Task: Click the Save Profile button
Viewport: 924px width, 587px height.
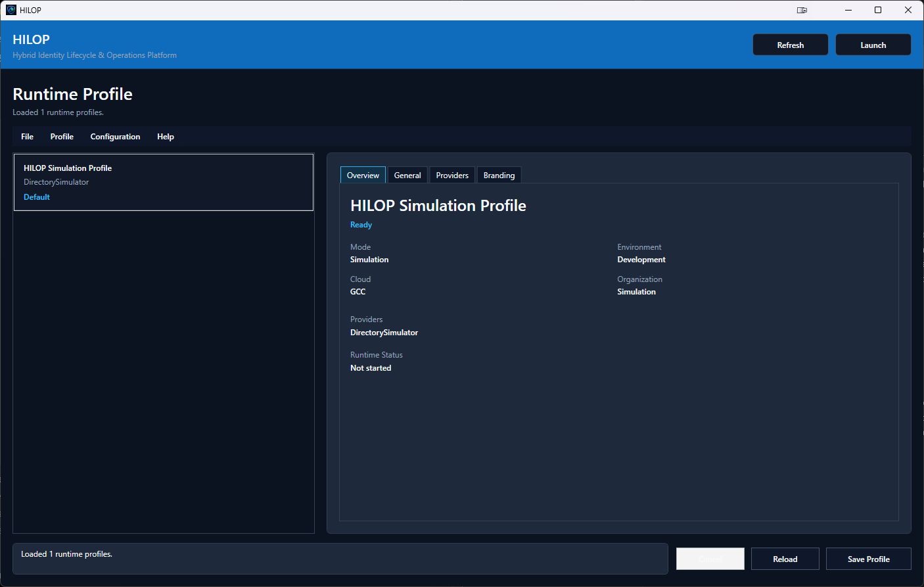Action: point(869,559)
